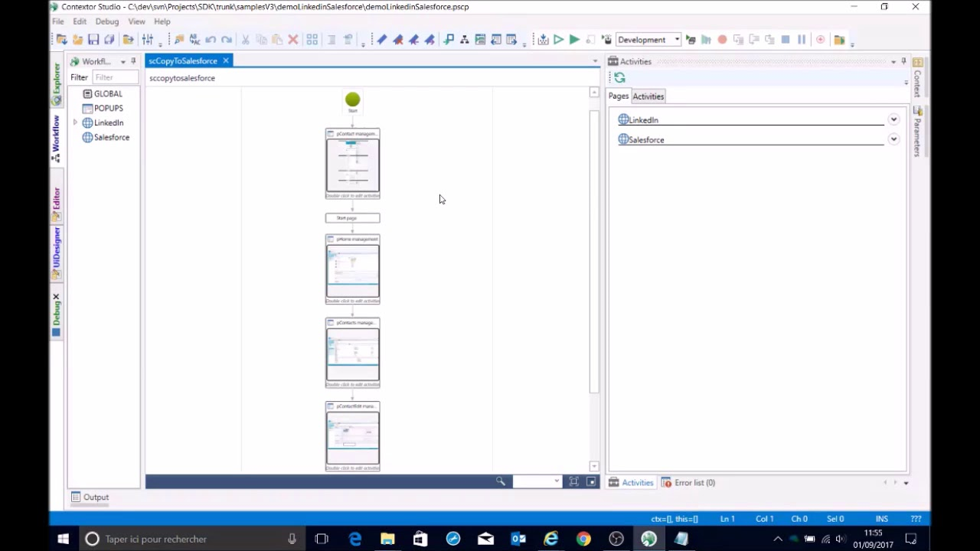Toggle pin on the Activities panel
The image size is (980, 551).
click(x=903, y=61)
